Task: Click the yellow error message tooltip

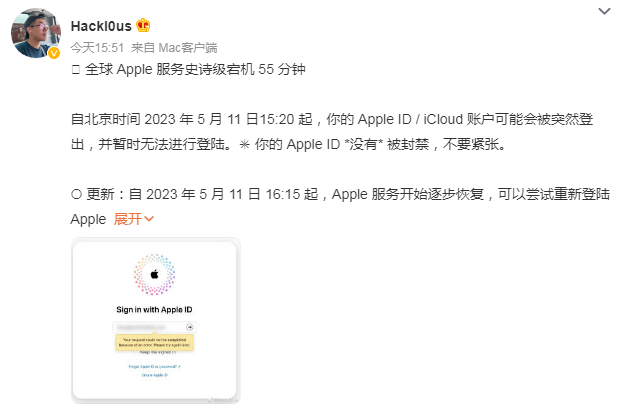Action: pyautogui.click(x=155, y=342)
